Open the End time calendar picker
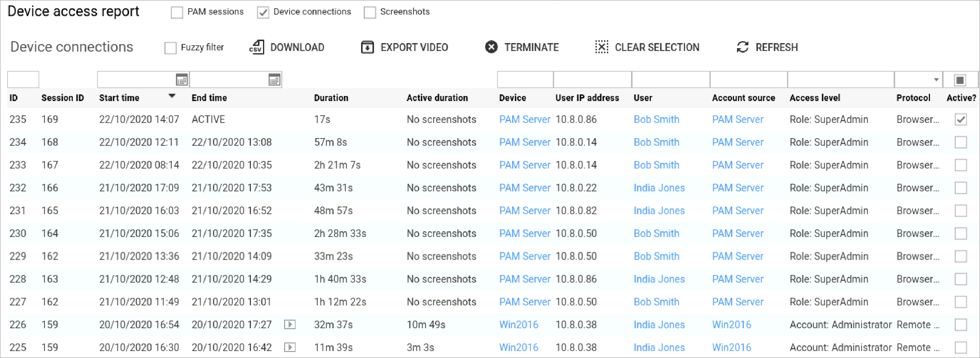This screenshot has height=358, width=980. 274,80
